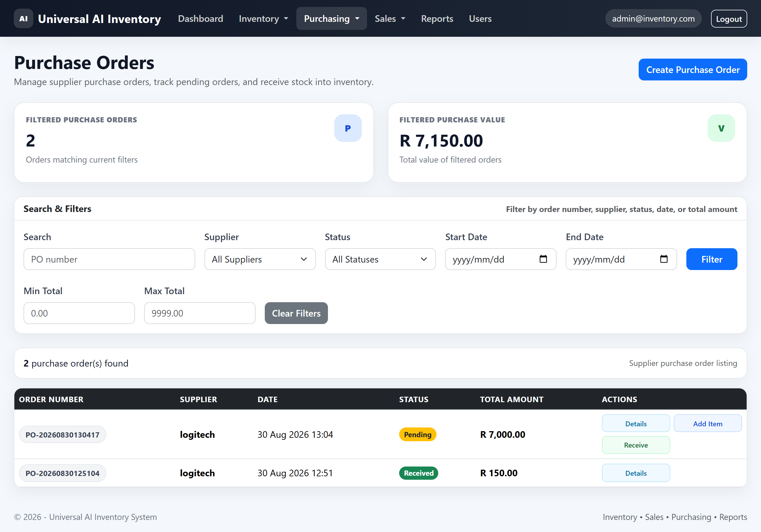Open Details for order PO-20260830130417

click(x=636, y=424)
